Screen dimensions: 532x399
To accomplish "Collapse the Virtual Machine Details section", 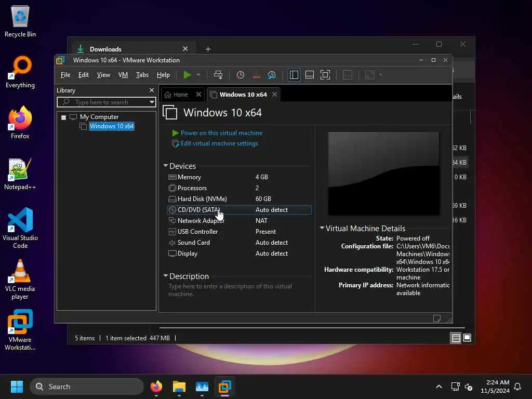I will coord(322,228).
